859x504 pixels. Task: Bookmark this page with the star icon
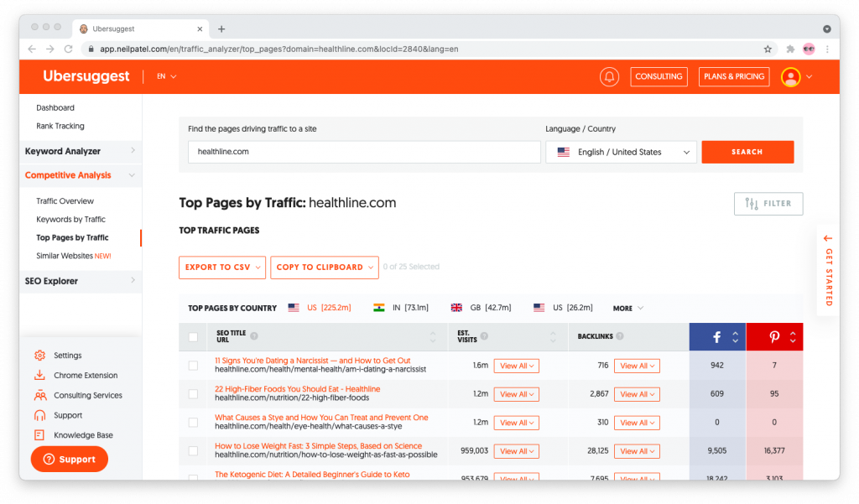(x=768, y=49)
